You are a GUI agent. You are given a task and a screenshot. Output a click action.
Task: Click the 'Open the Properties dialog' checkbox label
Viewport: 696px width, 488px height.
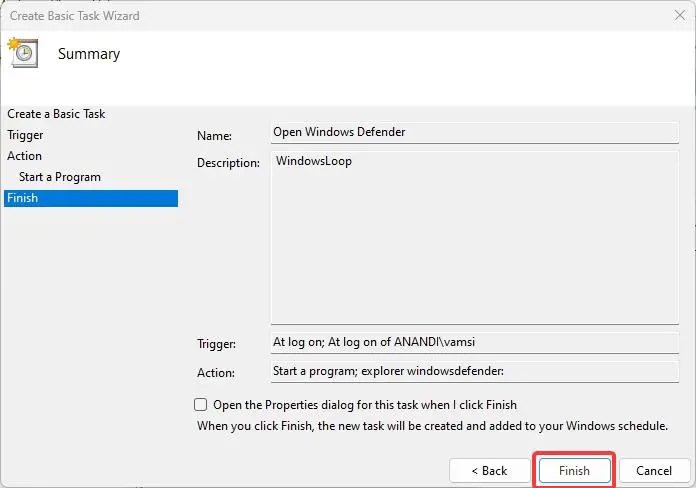[x=365, y=405]
